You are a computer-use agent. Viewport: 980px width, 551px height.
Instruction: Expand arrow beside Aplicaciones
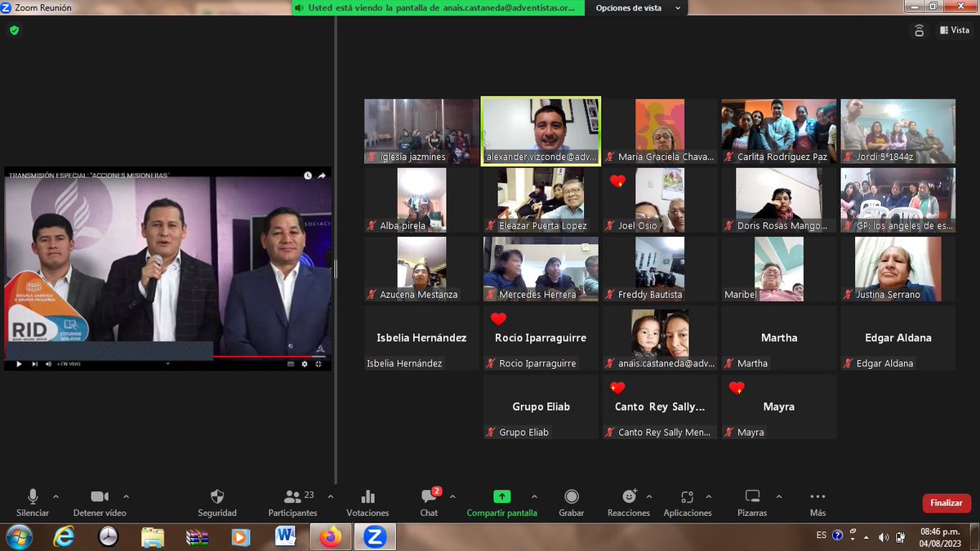(x=708, y=496)
